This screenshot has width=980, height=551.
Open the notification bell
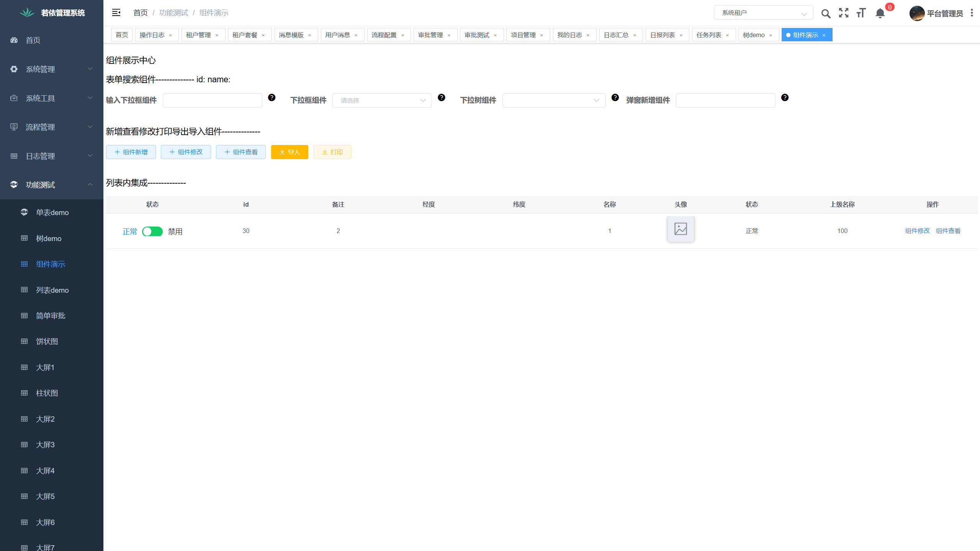[880, 14]
